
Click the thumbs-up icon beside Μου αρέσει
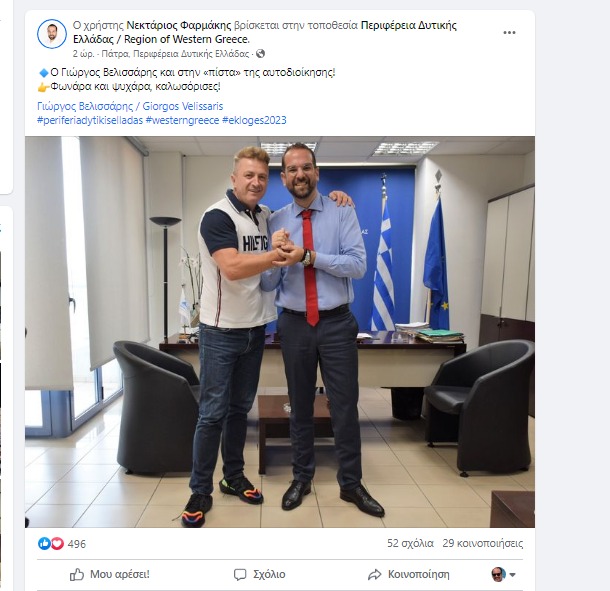point(77,574)
